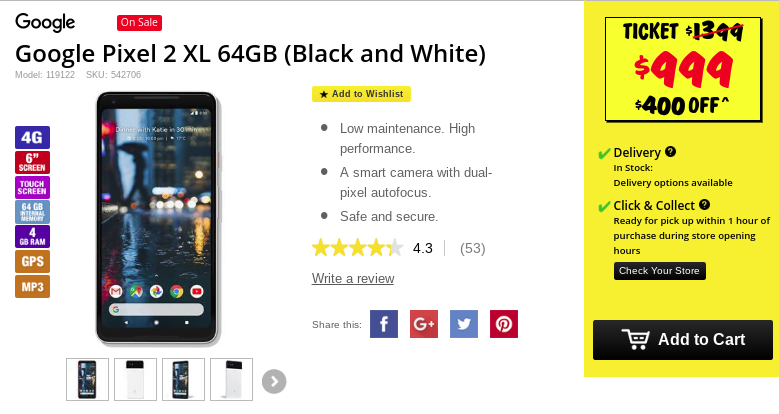Click the Twitter share icon
The width and height of the screenshot is (779, 414).
[x=464, y=324]
